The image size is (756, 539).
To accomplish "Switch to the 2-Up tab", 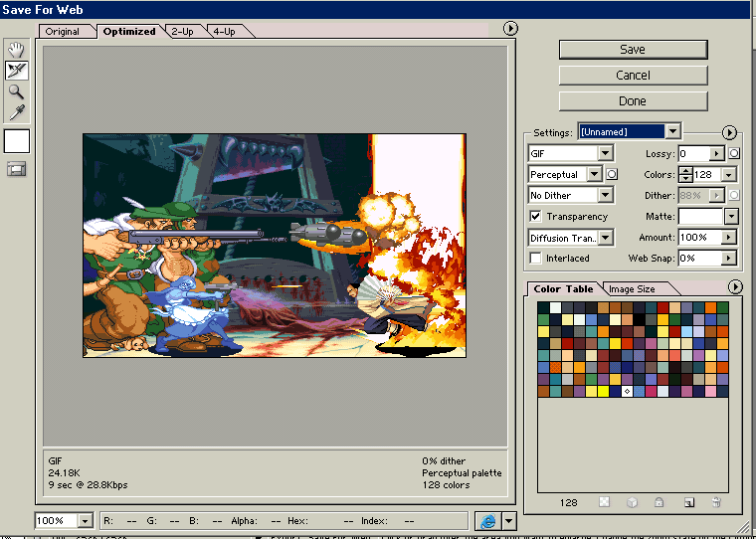I will (183, 32).
